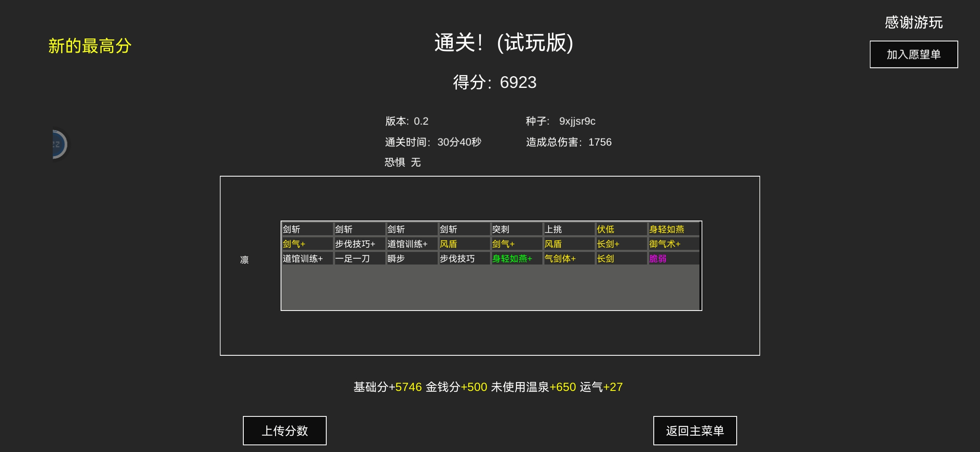This screenshot has height=452, width=980.
Task: Upload score with the 上传分数 button
Action: pyautogui.click(x=285, y=431)
